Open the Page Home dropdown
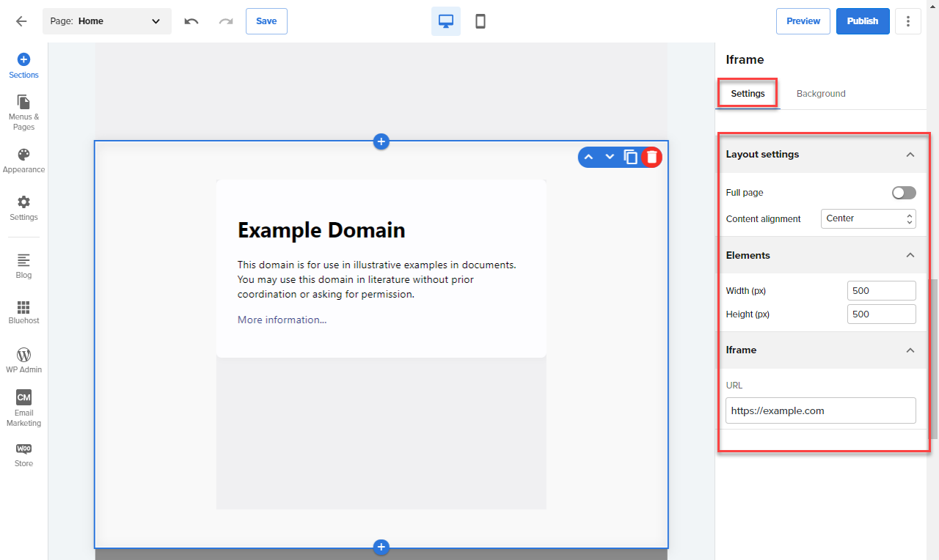The height and width of the screenshot is (560, 939). (107, 21)
